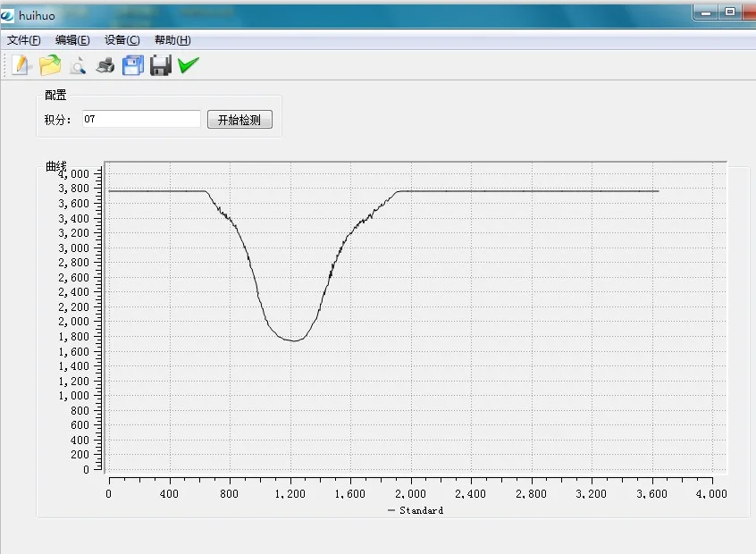Open the 文件(F) menu
The width and height of the screenshot is (756, 554).
[23, 40]
